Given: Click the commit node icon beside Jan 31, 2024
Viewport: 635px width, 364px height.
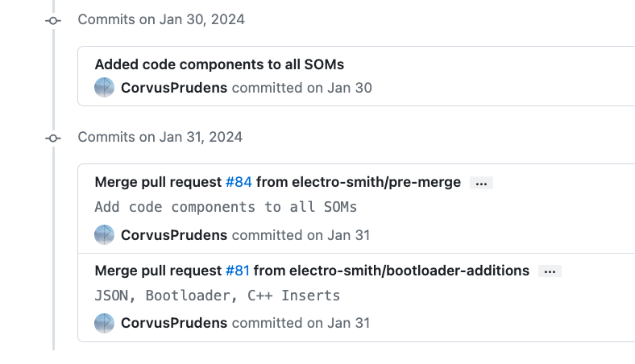Looking at the screenshot, I should click(53, 138).
